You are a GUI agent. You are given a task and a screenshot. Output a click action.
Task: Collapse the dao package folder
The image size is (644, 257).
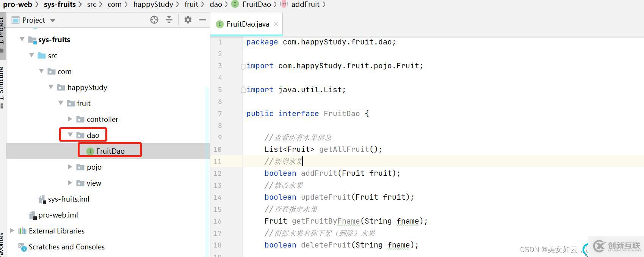(x=70, y=135)
